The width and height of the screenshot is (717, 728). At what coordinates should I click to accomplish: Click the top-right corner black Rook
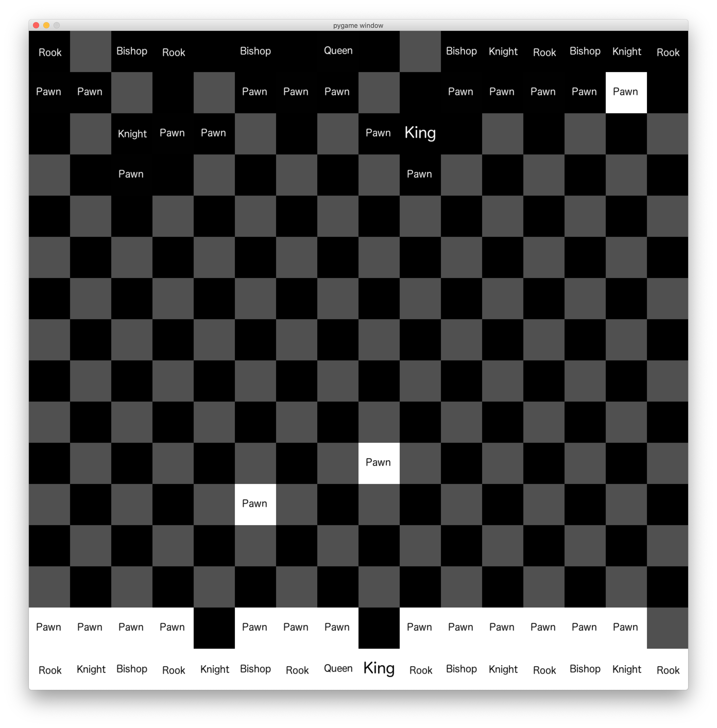(667, 52)
